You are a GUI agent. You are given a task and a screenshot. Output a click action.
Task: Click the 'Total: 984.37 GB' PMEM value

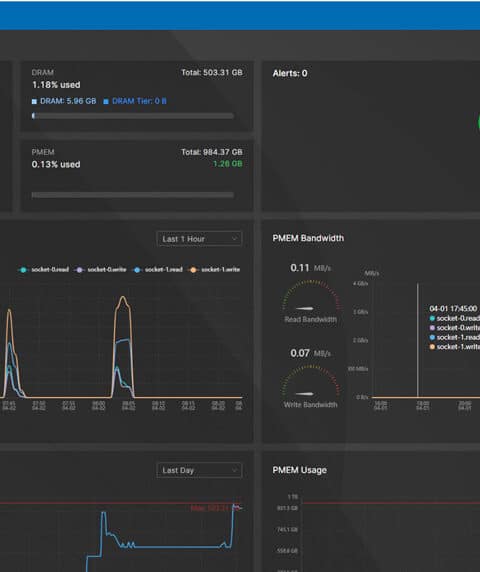click(x=212, y=152)
